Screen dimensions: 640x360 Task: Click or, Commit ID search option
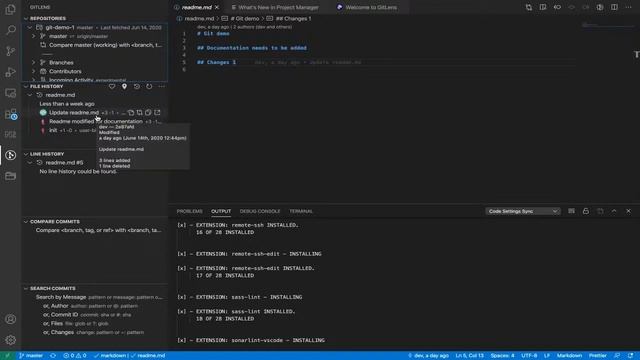(95, 315)
